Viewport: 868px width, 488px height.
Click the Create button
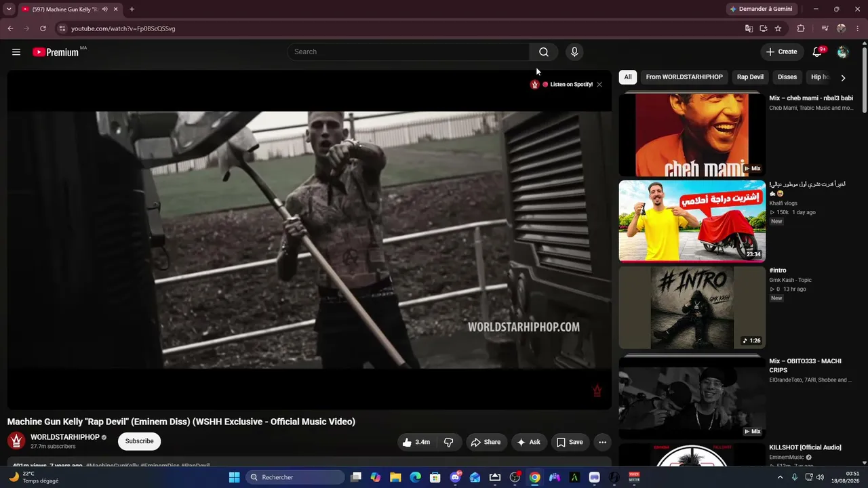coord(781,52)
